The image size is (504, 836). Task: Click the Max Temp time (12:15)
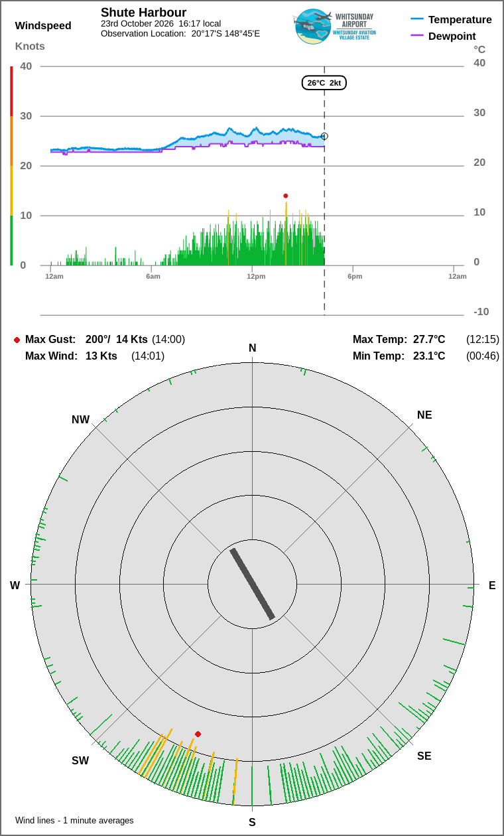[x=483, y=340]
